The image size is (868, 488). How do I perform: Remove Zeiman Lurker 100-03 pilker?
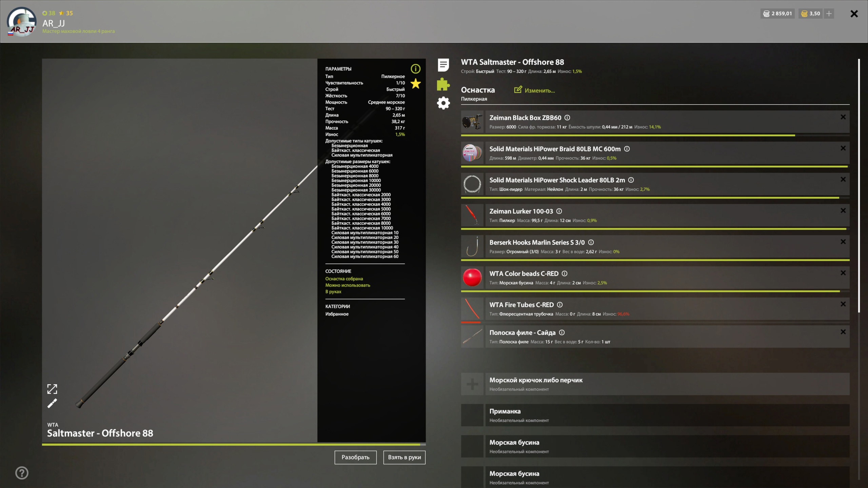843,210
